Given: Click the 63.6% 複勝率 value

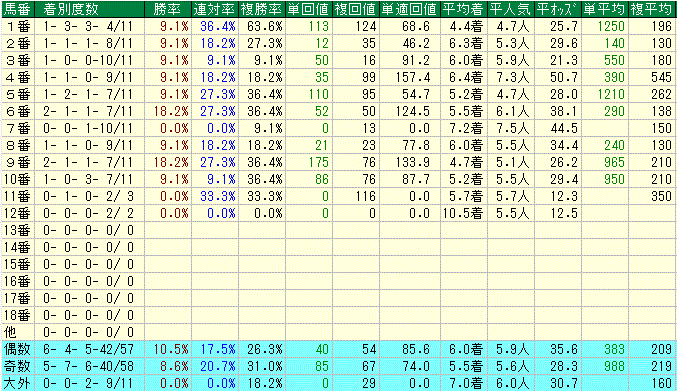Looking at the screenshot, I should [265, 26].
